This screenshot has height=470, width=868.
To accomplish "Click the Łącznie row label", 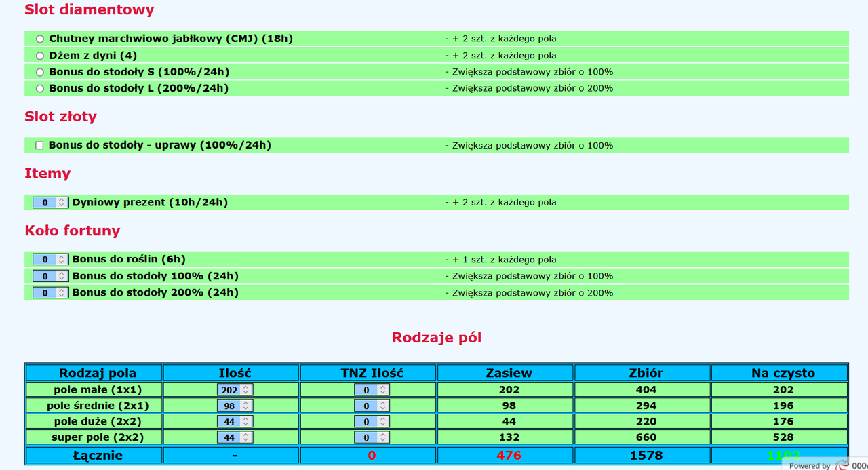I will pyautogui.click(x=98, y=456).
